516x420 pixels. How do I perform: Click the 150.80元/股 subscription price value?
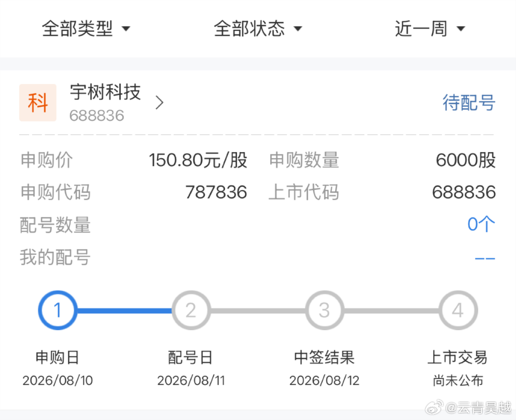[198, 160]
